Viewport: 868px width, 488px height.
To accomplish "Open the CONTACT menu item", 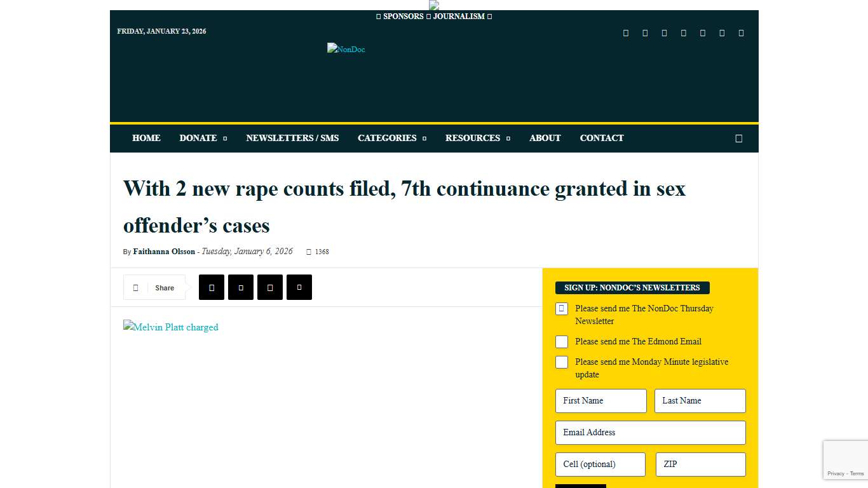I will point(601,138).
